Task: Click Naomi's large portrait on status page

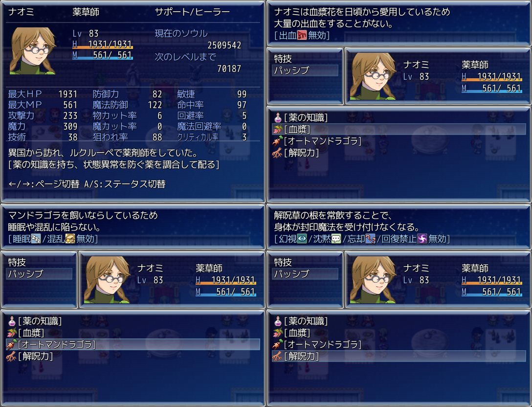Action: coord(33,51)
